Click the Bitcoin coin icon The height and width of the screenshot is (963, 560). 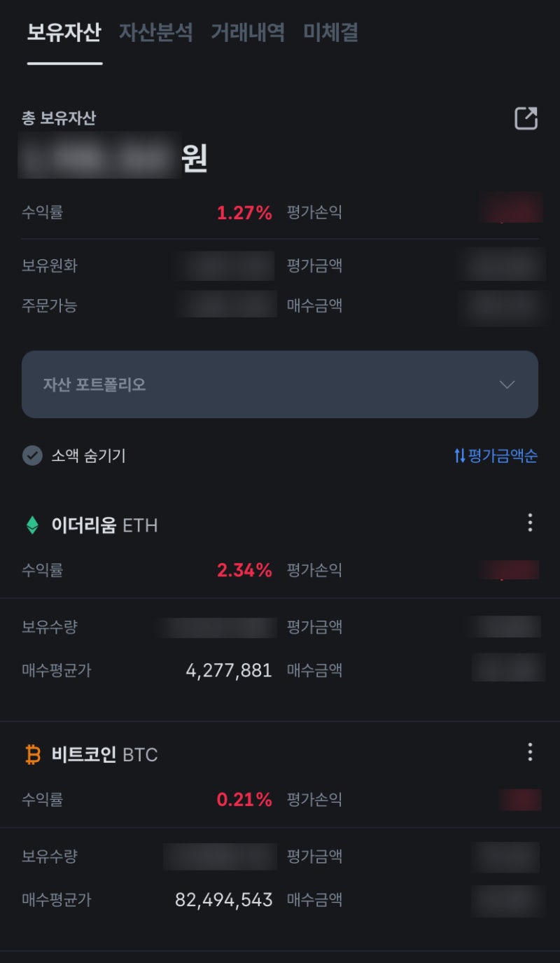pyautogui.click(x=31, y=754)
